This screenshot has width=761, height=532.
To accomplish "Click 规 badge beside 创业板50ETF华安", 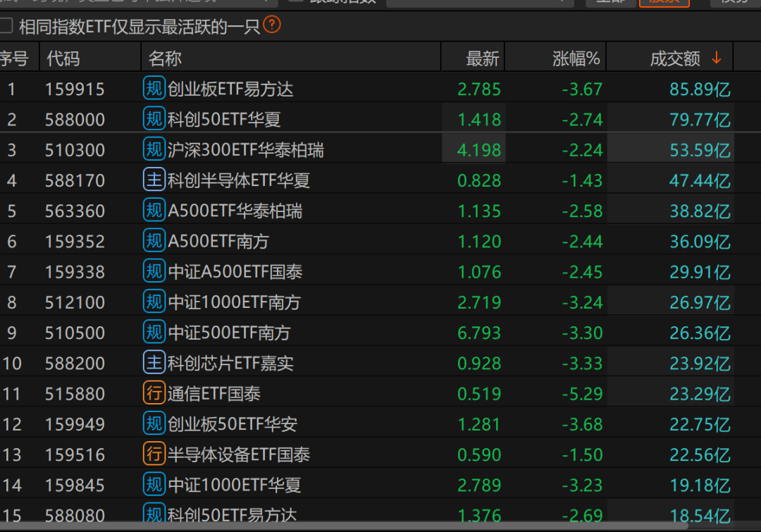I will click(154, 423).
